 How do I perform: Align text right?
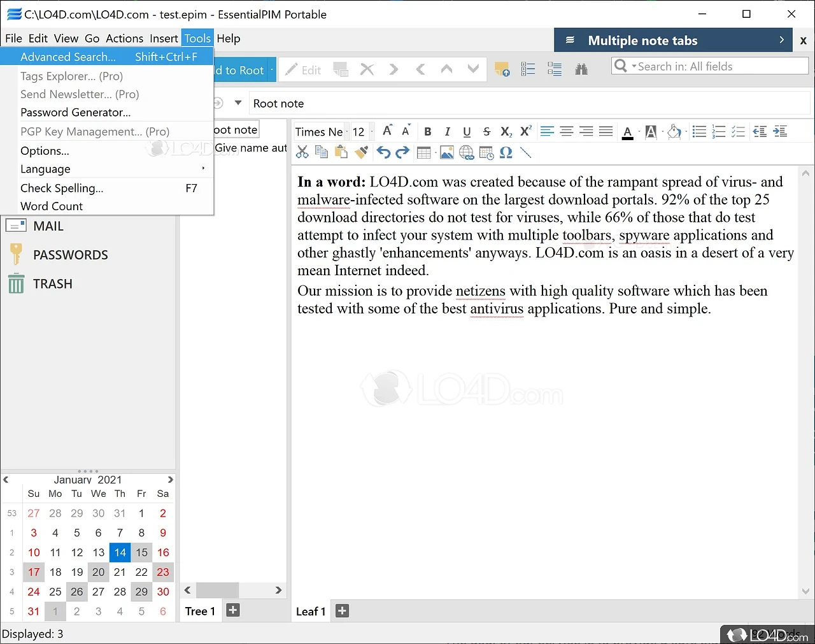point(586,132)
